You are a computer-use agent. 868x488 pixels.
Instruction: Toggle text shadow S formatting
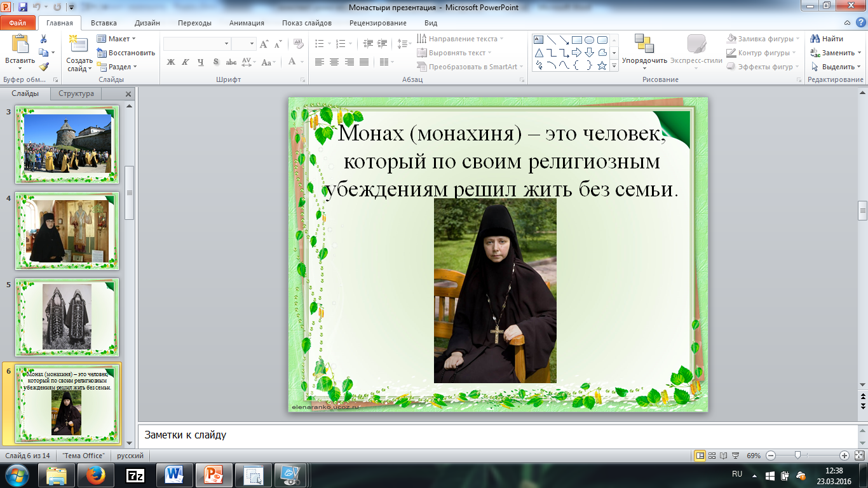216,62
